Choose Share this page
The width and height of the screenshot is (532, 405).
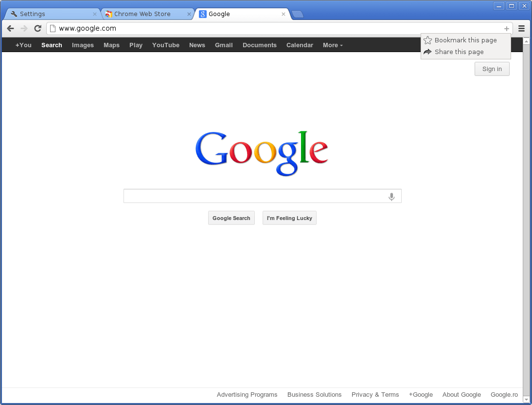click(466, 52)
